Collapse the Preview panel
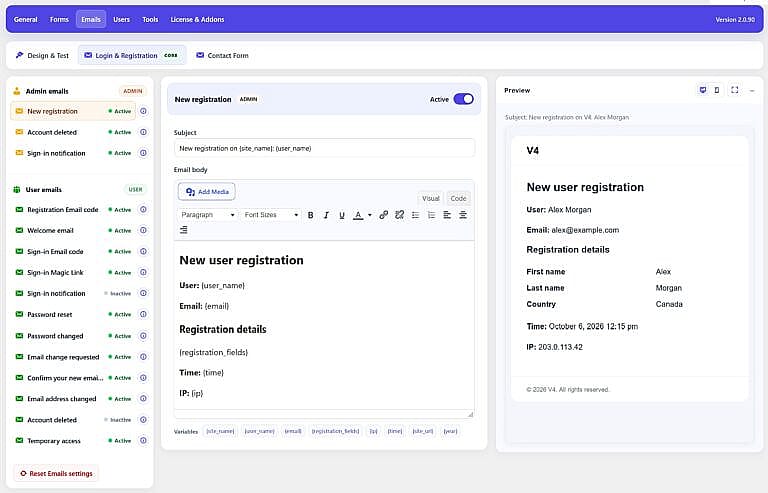 pyautogui.click(x=752, y=91)
